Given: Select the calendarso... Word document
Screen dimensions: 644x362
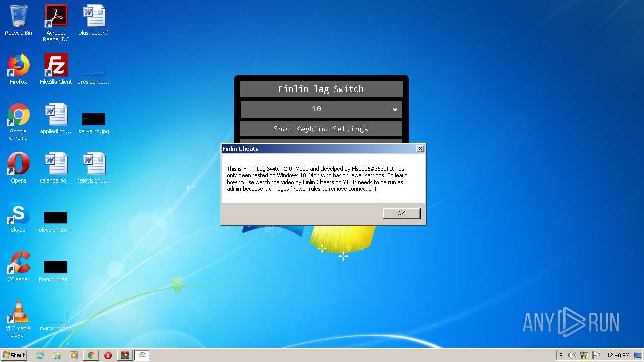Looking at the screenshot, I should tap(56, 168).
